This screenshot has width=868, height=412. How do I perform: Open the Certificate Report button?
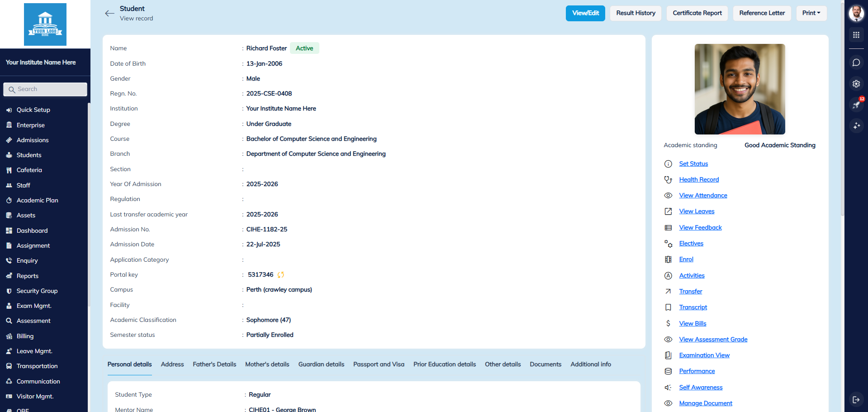(697, 13)
